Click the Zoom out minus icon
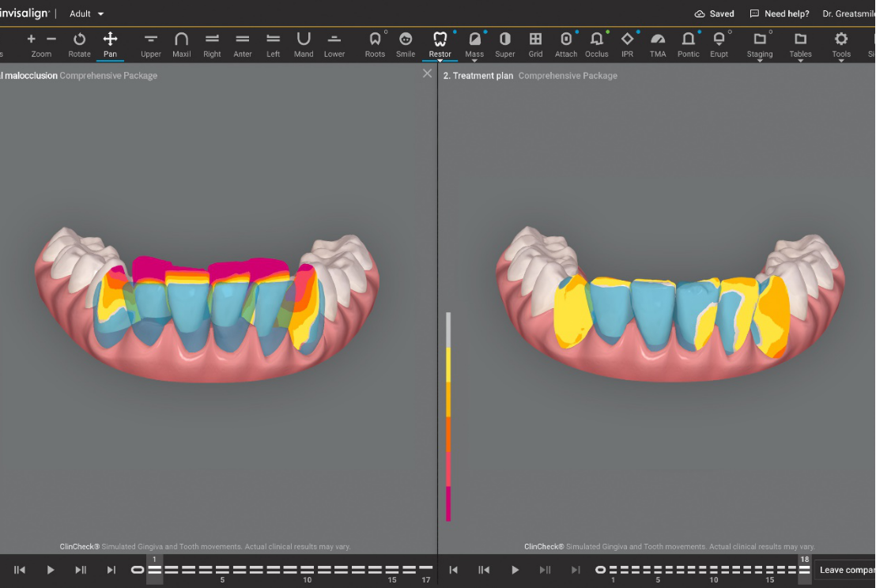 pyautogui.click(x=51, y=39)
